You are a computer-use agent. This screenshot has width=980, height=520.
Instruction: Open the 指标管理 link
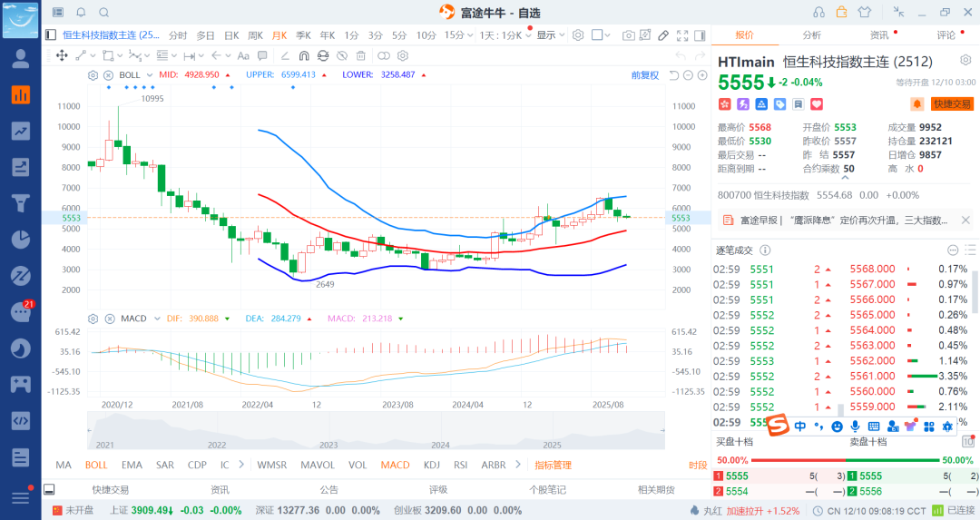click(553, 465)
